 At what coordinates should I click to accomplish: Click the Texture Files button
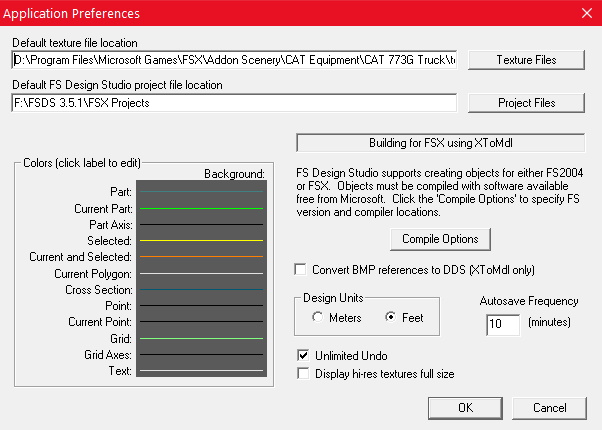[x=526, y=60]
